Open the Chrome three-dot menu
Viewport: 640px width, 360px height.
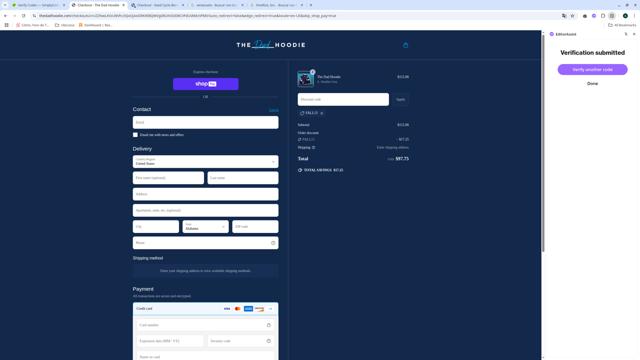(x=634, y=16)
